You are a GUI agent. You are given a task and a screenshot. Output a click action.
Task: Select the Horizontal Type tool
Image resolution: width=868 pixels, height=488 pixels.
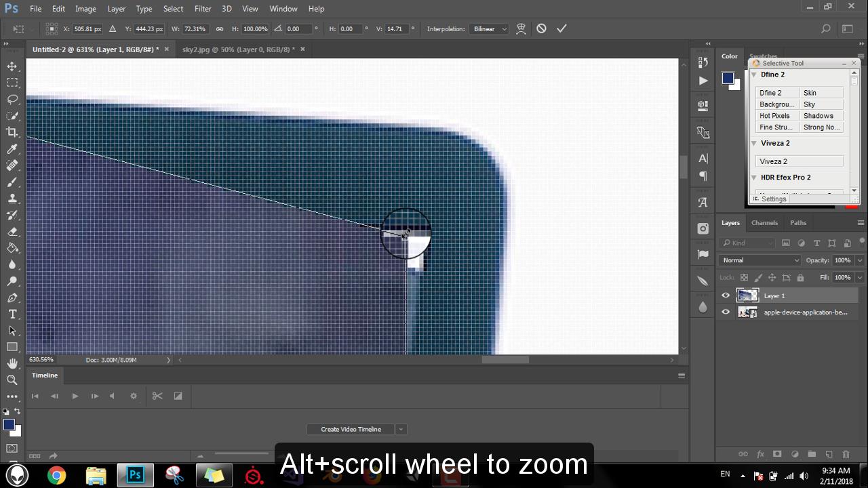pos(12,314)
